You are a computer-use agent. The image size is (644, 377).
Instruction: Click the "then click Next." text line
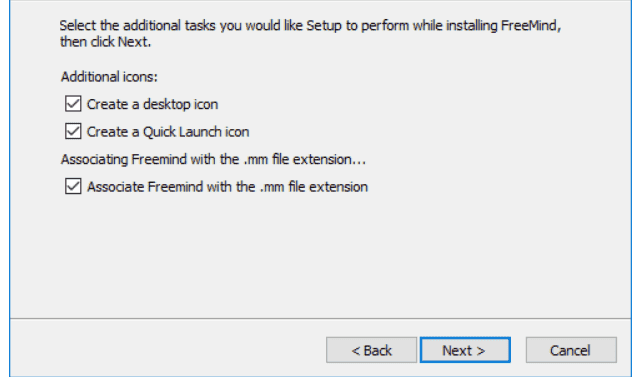(106, 42)
